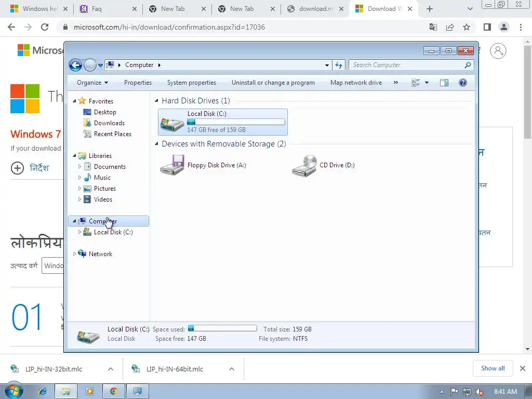This screenshot has height=399, width=532.
Task: Select Recent Places under Favorites
Action: (113, 134)
